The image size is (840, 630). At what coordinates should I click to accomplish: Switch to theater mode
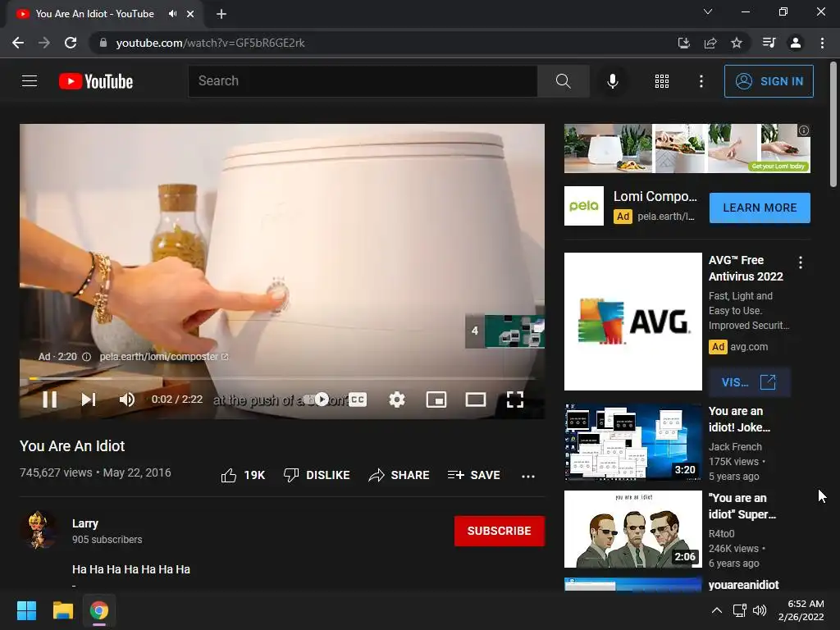coord(475,399)
